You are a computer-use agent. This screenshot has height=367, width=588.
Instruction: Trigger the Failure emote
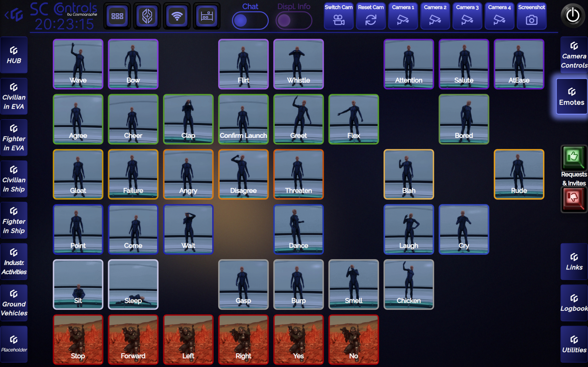133,174
